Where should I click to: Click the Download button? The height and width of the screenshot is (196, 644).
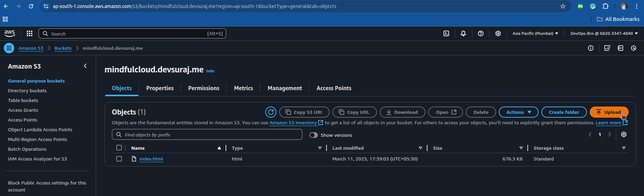tap(402, 112)
